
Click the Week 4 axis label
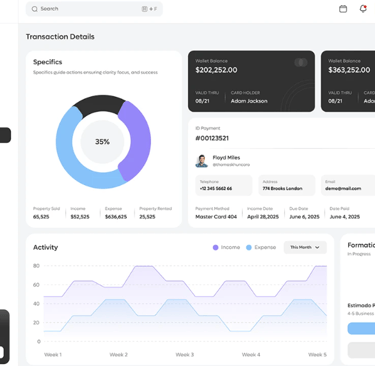pos(251,355)
